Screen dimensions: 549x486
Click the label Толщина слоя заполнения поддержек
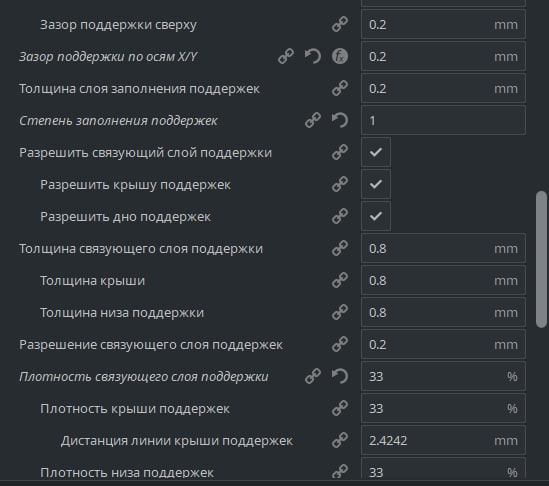(139, 89)
